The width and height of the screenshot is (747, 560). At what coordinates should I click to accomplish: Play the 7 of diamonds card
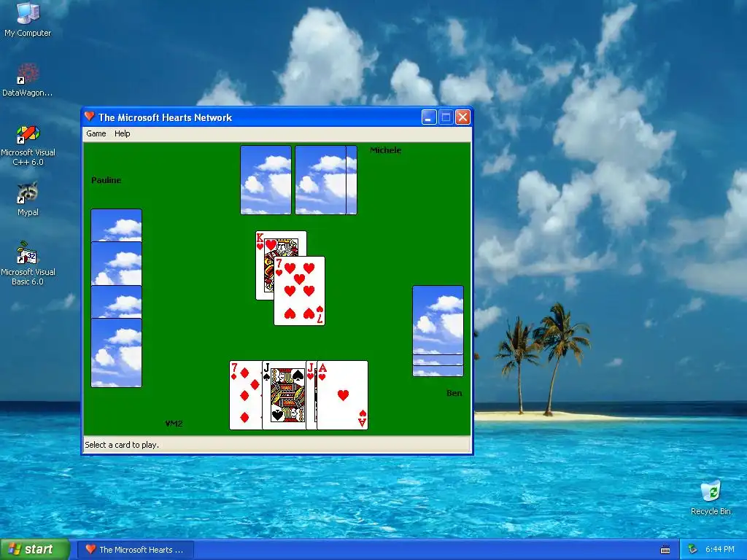[245, 395]
